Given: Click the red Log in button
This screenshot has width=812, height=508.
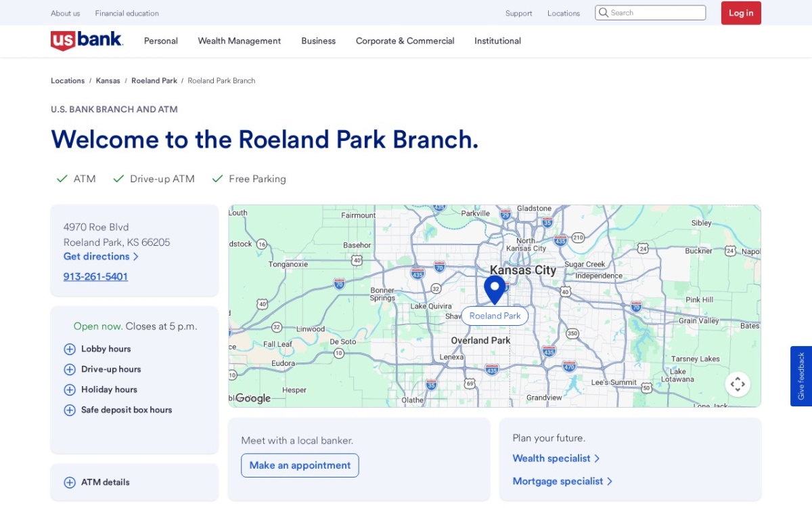Looking at the screenshot, I should tap(741, 13).
